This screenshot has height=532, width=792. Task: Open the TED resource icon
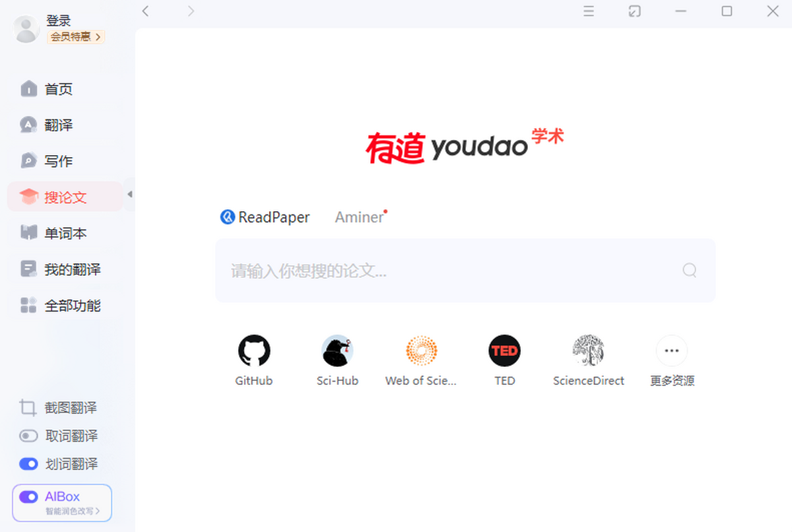[x=504, y=351]
